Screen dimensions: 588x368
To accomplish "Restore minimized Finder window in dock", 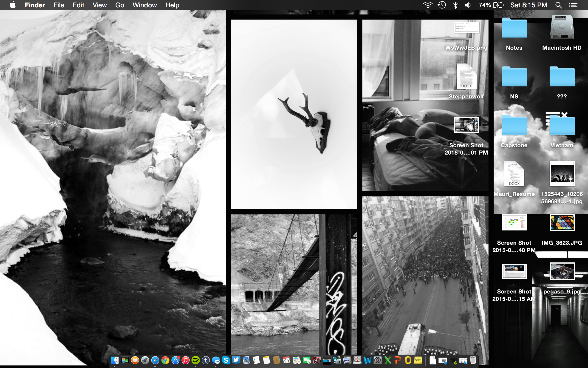I will tap(463, 361).
